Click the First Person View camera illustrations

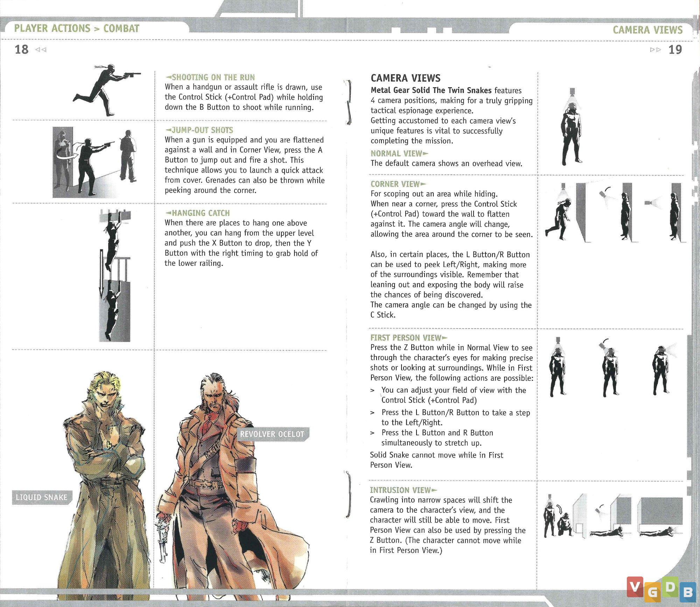coord(612,367)
